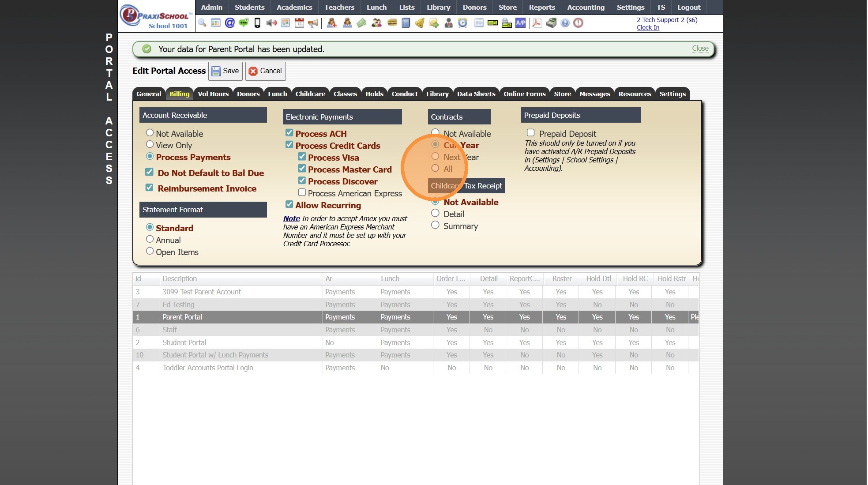868x485 pixels.
Task: Open the PDF document icon
Action: click(537, 23)
